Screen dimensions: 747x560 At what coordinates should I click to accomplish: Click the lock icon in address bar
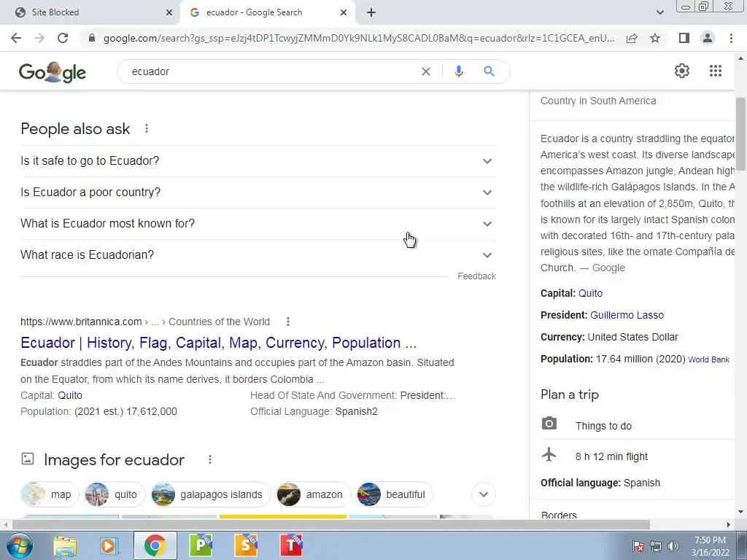click(x=92, y=38)
